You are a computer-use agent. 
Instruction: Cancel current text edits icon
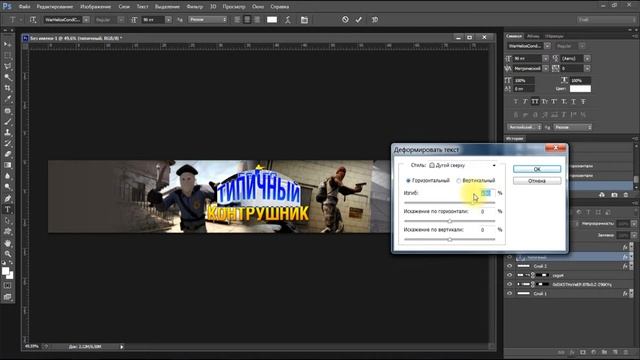point(345,19)
